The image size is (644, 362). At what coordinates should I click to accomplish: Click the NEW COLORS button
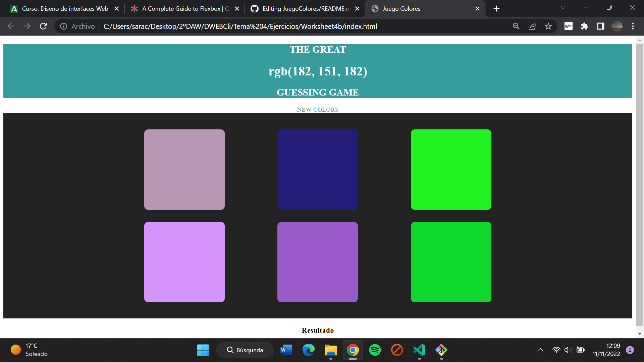pos(317,109)
